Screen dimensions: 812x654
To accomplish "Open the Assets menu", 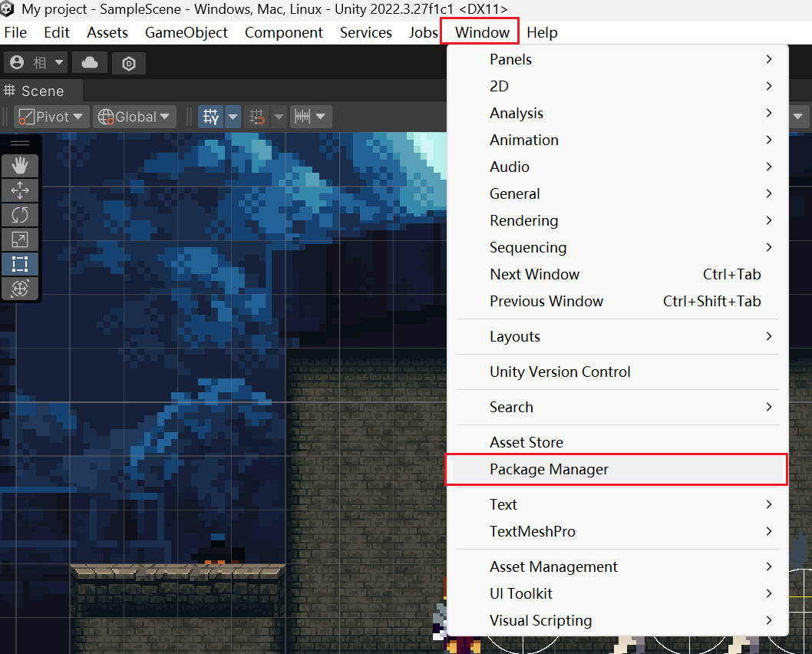I will click(107, 32).
